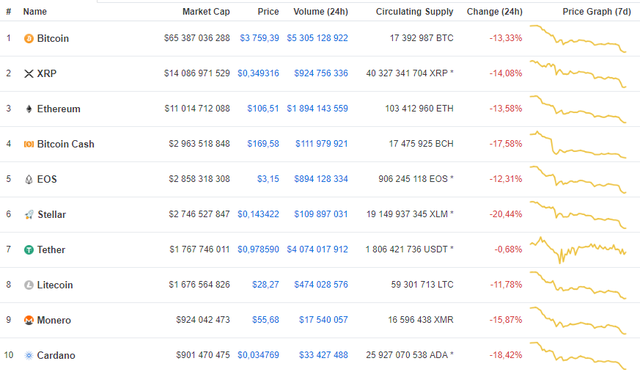Open Ethereum volume link $1 894 143 559
Screen dimensions: 640x372
(x=317, y=108)
